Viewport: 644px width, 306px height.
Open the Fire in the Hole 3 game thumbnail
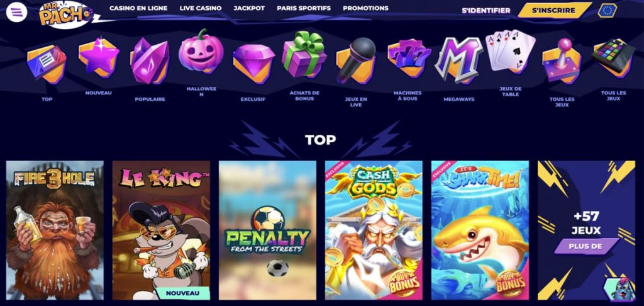55,230
